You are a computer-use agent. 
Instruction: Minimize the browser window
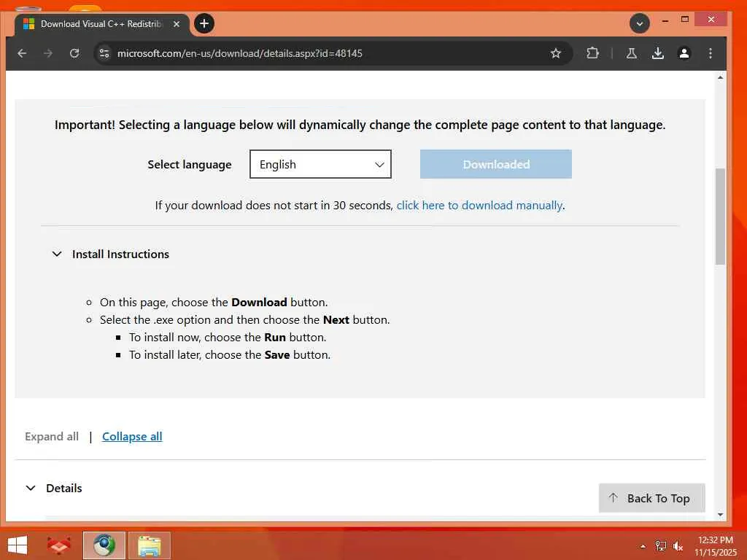(665, 20)
